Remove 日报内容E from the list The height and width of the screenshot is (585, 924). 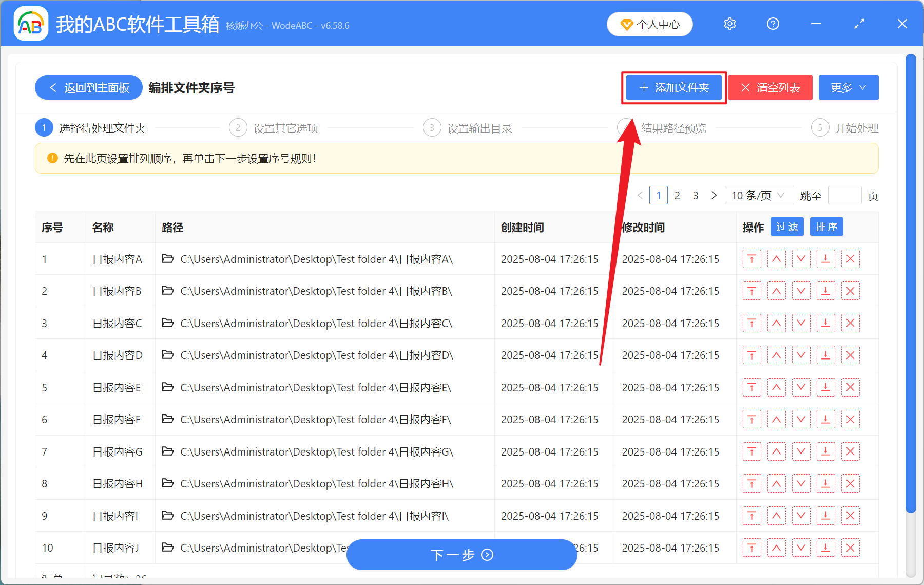(x=850, y=387)
